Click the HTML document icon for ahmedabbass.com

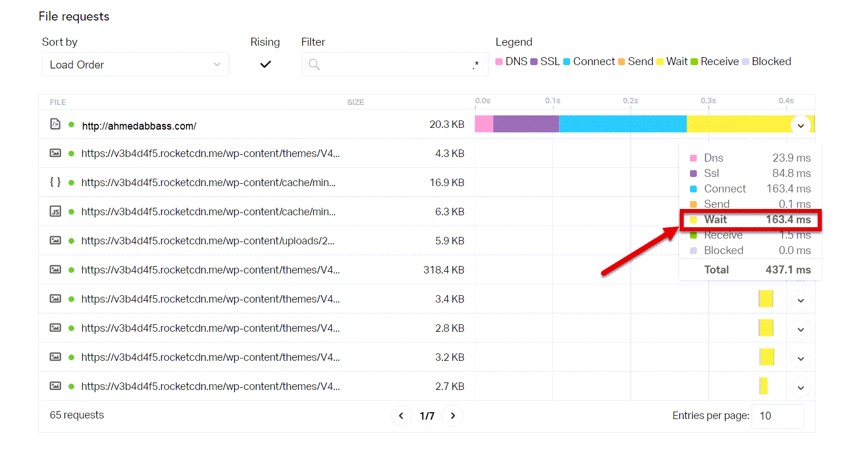click(55, 124)
